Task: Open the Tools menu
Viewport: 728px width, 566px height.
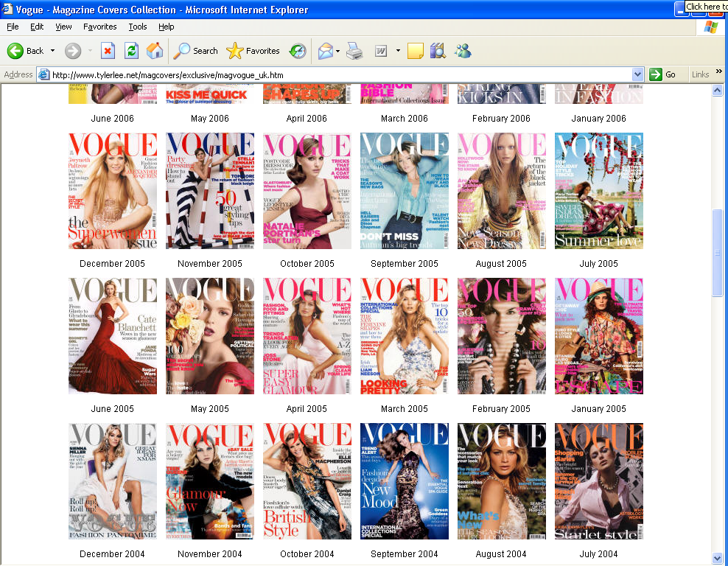Action: [138, 27]
